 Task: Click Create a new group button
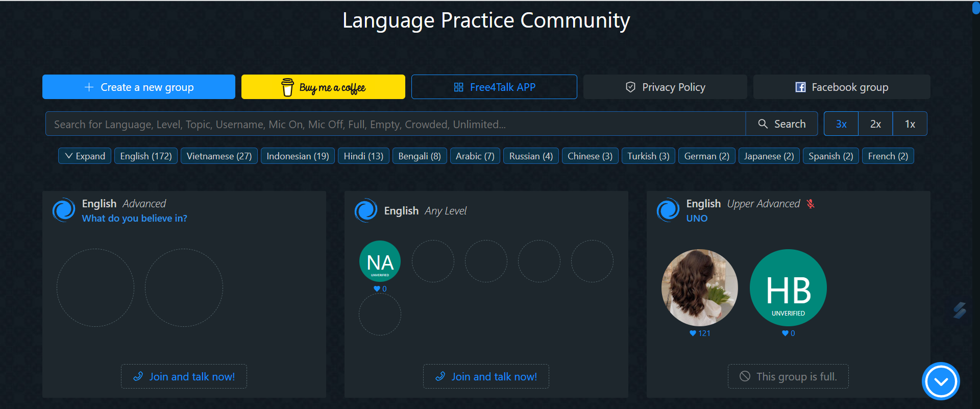[x=139, y=87]
